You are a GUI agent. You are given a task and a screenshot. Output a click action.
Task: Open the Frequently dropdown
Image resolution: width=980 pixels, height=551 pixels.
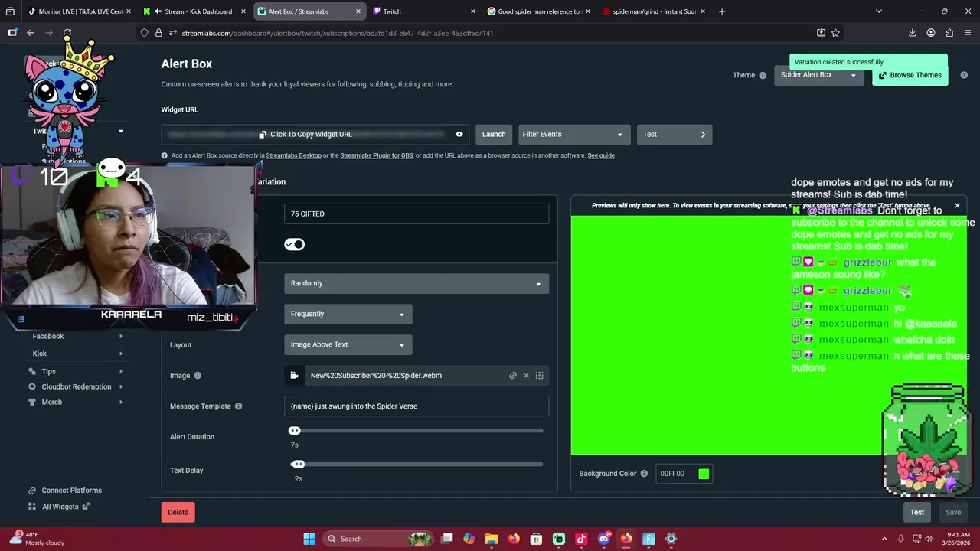pos(348,314)
